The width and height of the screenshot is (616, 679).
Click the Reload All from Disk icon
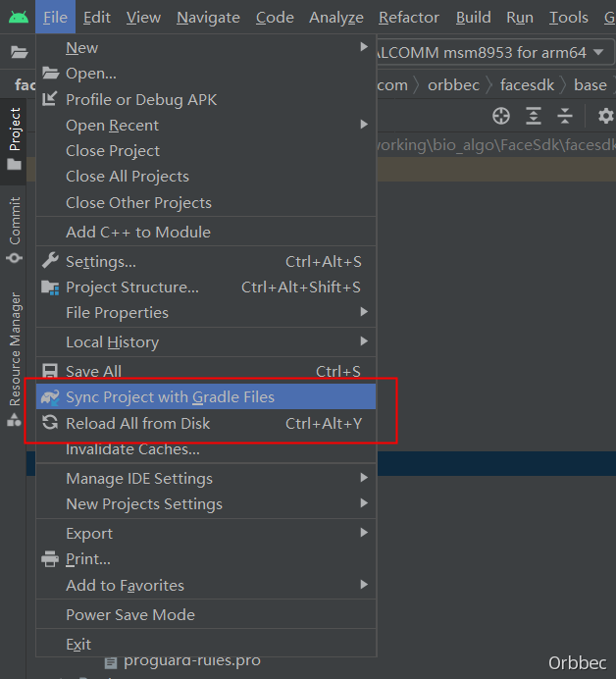tap(50, 423)
